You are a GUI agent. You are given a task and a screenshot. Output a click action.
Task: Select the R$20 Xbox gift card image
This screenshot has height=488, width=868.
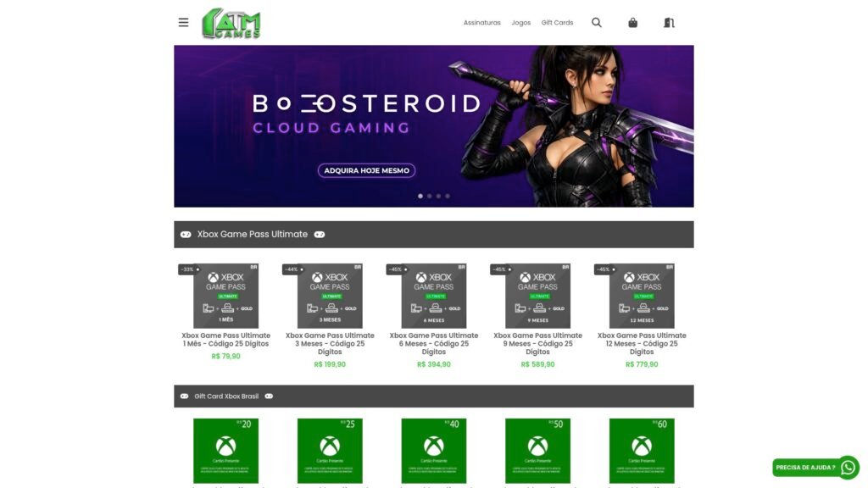tap(225, 451)
